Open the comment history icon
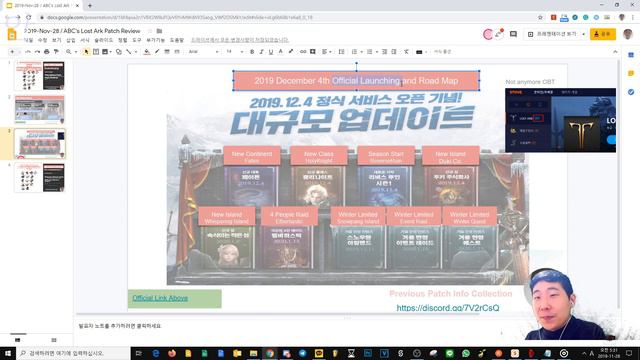The height and width of the screenshot is (360, 640). click(513, 34)
